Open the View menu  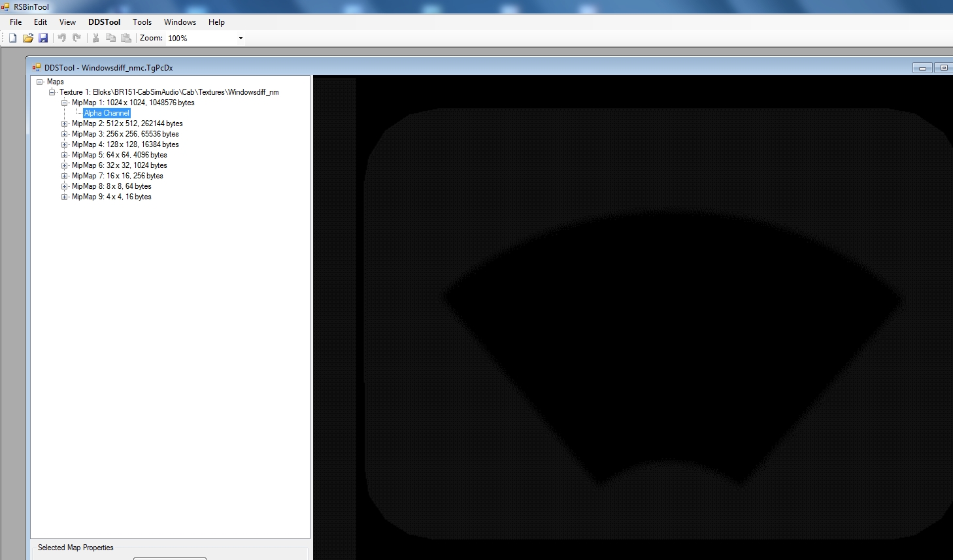(x=67, y=22)
